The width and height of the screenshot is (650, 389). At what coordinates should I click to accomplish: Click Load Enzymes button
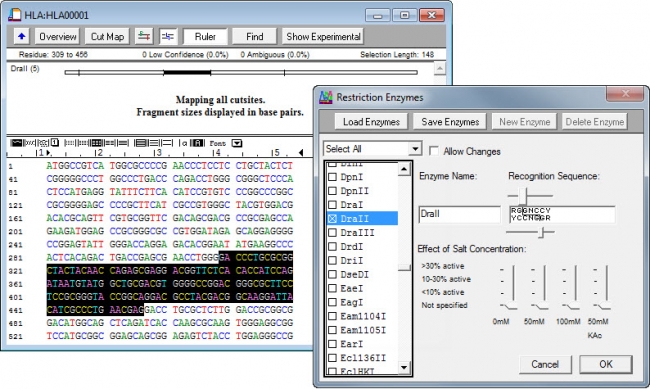(371, 122)
